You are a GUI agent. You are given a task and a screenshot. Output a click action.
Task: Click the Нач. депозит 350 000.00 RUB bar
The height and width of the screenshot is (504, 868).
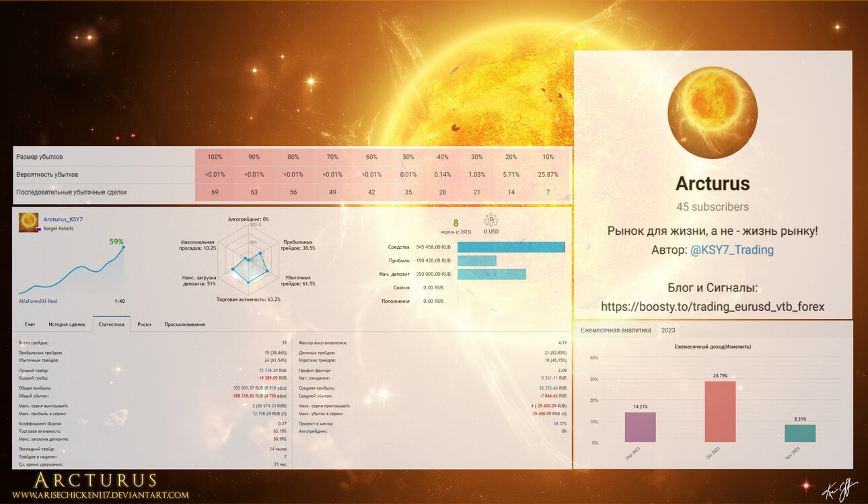(492, 274)
